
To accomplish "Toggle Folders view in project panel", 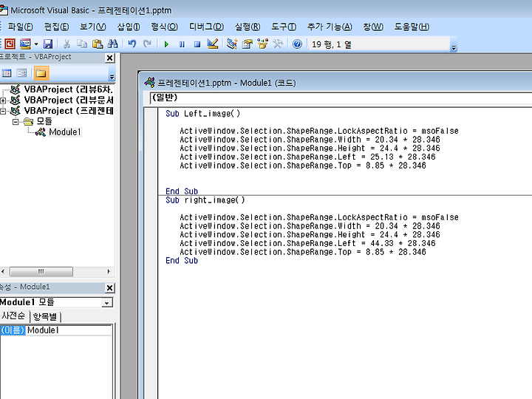I will [41, 73].
